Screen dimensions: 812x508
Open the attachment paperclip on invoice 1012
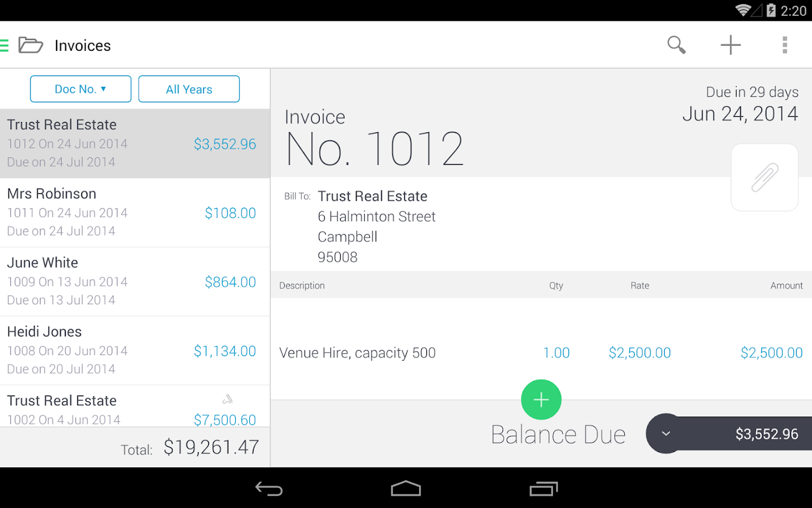764,177
